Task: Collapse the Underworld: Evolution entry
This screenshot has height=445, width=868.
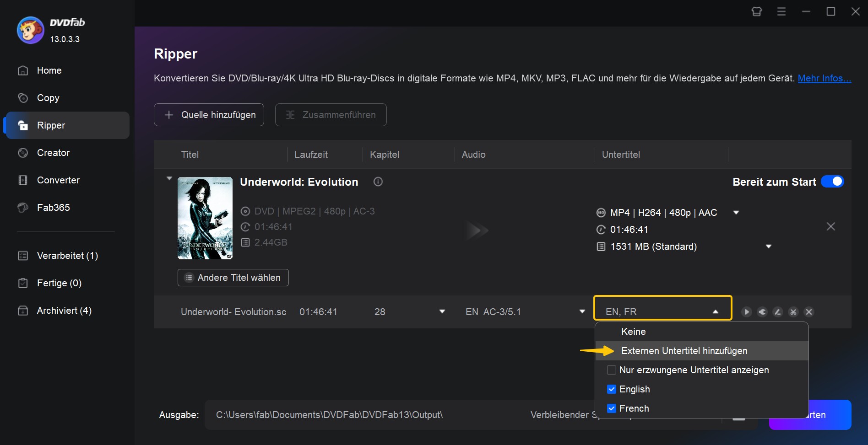Action: pyautogui.click(x=169, y=178)
